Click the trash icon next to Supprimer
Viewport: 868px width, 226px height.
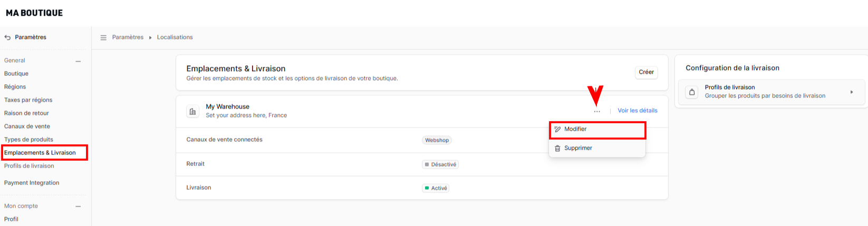(557, 149)
